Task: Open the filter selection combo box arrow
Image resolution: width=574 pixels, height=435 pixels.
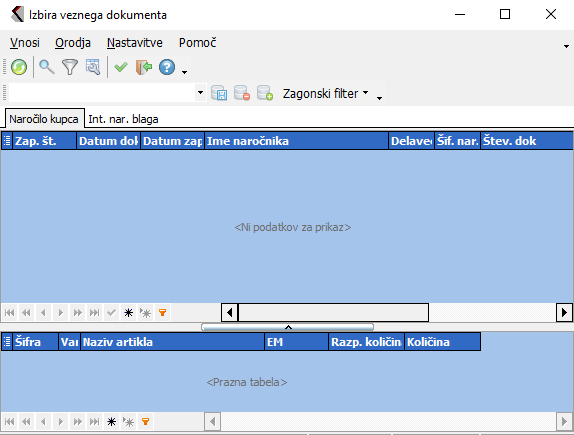Action: (200, 93)
